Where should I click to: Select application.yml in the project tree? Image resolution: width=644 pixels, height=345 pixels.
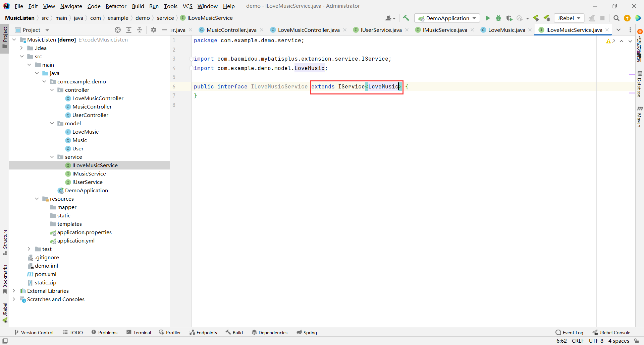tap(76, 240)
